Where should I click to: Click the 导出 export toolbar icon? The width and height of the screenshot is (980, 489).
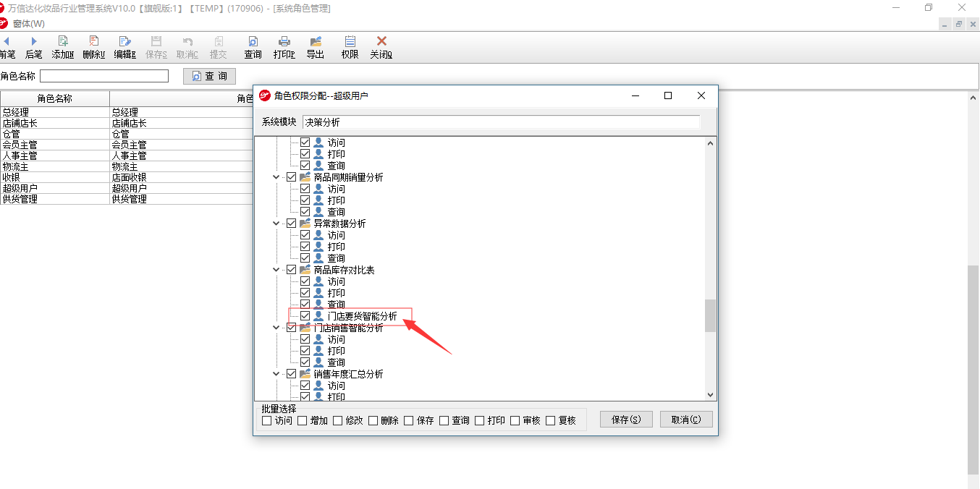click(316, 42)
